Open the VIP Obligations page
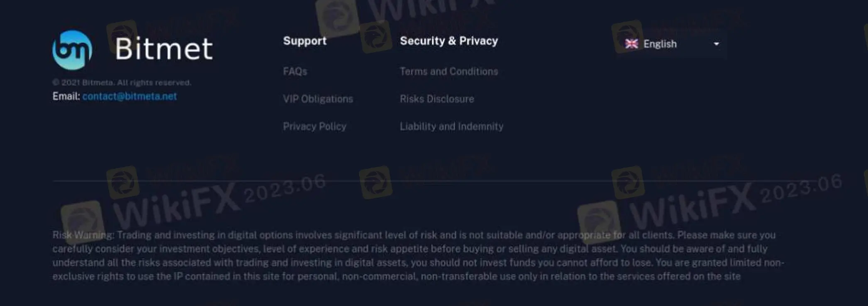The width and height of the screenshot is (868, 306). click(x=318, y=99)
